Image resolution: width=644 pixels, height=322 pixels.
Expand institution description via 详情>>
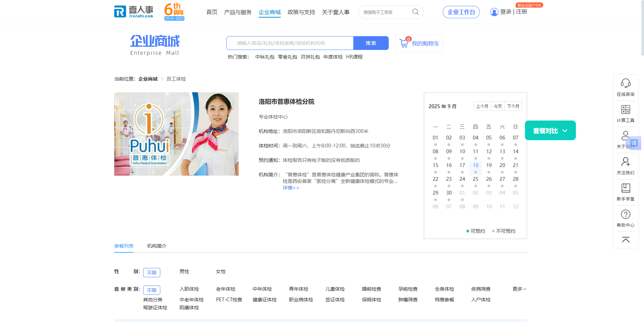(291, 188)
